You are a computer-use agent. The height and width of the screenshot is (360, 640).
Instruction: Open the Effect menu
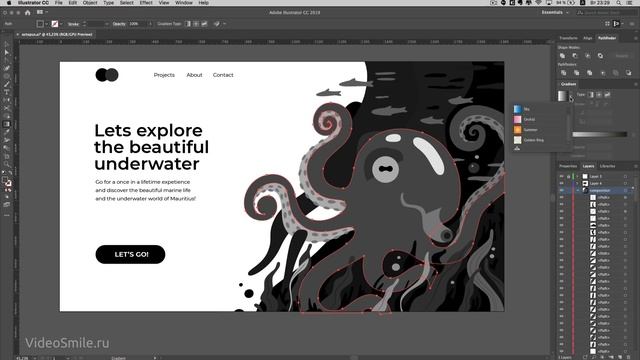146,3
